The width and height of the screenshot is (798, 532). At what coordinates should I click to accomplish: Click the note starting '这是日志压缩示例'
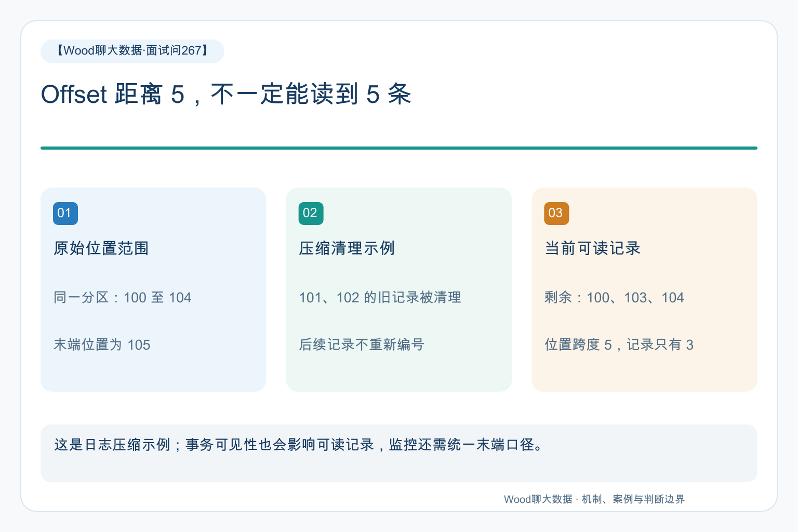pyautogui.click(x=299, y=445)
